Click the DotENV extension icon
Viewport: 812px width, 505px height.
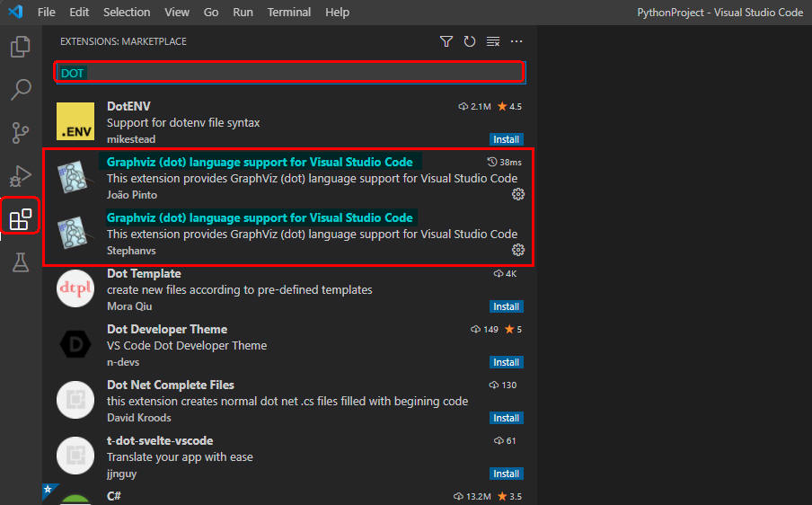[x=75, y=121]
